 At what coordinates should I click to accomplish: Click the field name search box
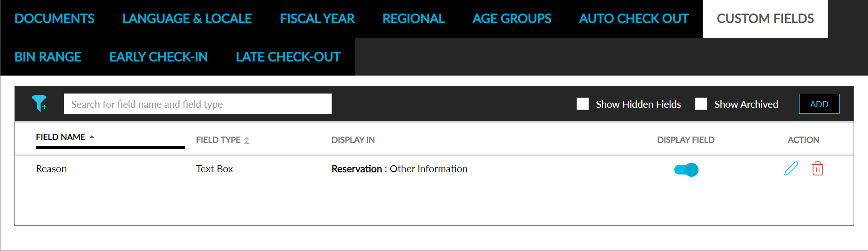pos(197,104)
